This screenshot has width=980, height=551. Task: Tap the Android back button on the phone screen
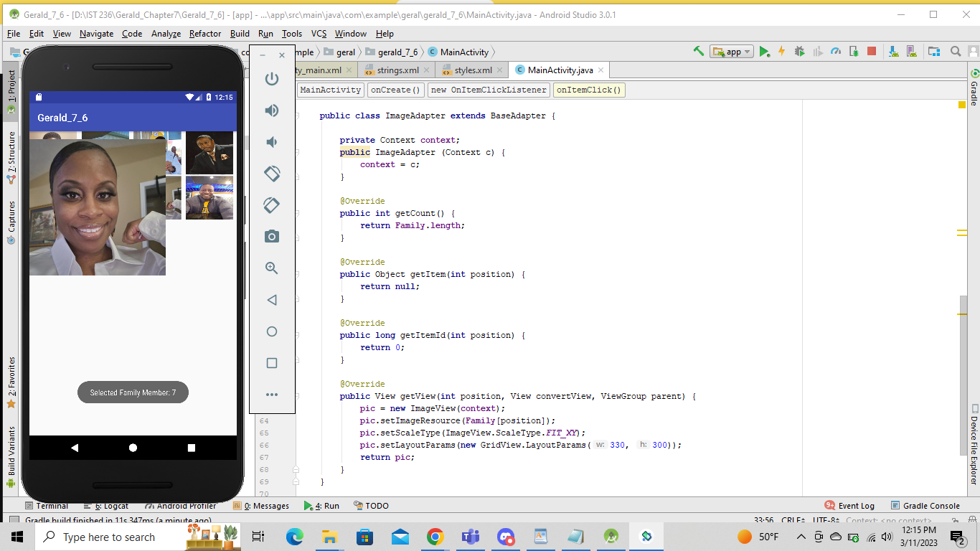coord(75,448)
